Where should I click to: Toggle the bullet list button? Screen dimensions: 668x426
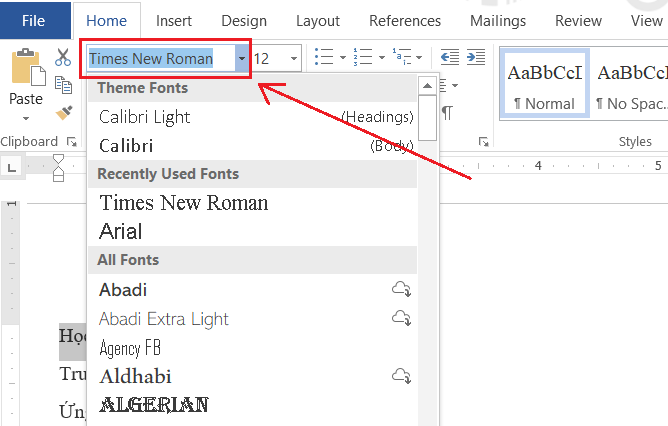[323, 58]
